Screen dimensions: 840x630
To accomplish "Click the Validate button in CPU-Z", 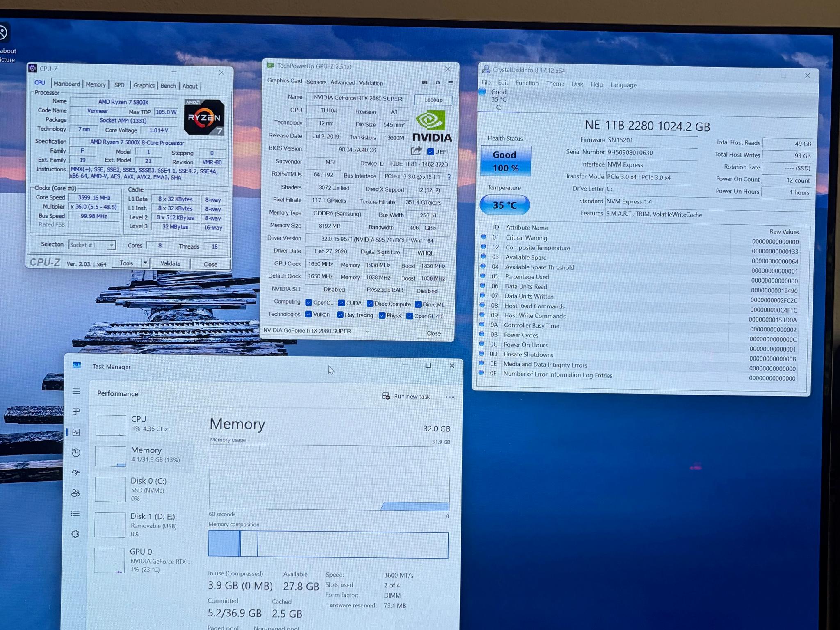I will [170, 263].
